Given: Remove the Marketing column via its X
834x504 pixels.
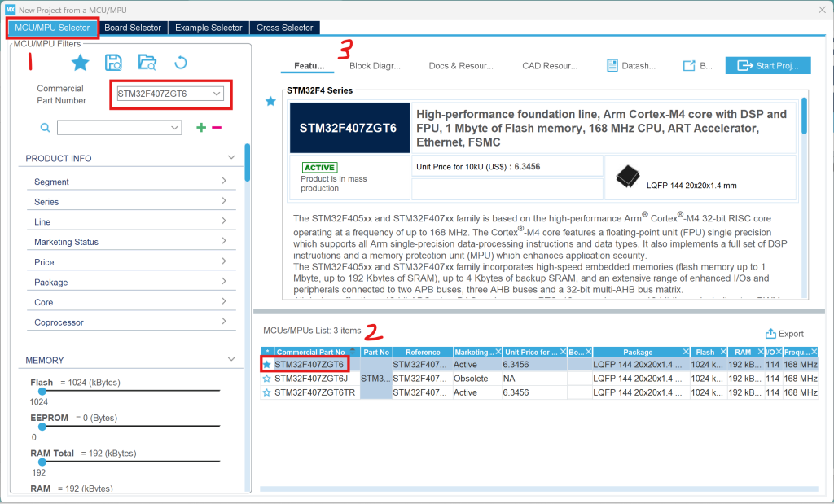Looking at the screenshot, I should 498,352.
